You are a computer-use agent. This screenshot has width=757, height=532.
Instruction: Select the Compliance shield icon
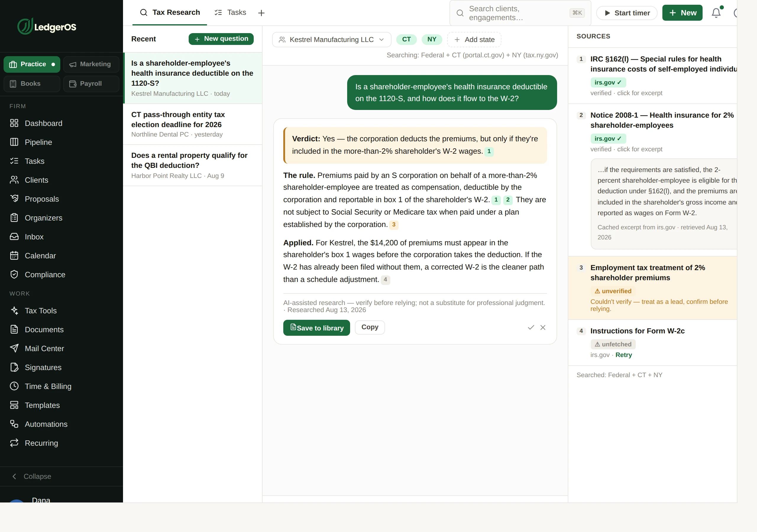[x=14, y=275]
